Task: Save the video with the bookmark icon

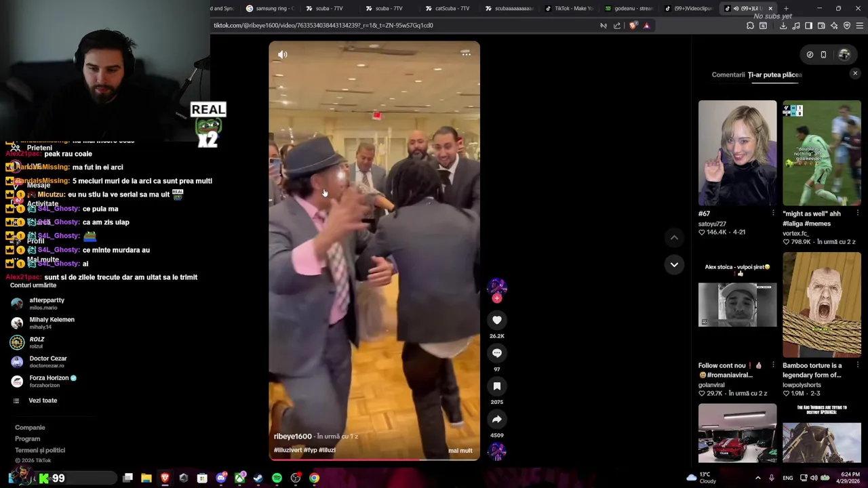Action: pos(497,386)
